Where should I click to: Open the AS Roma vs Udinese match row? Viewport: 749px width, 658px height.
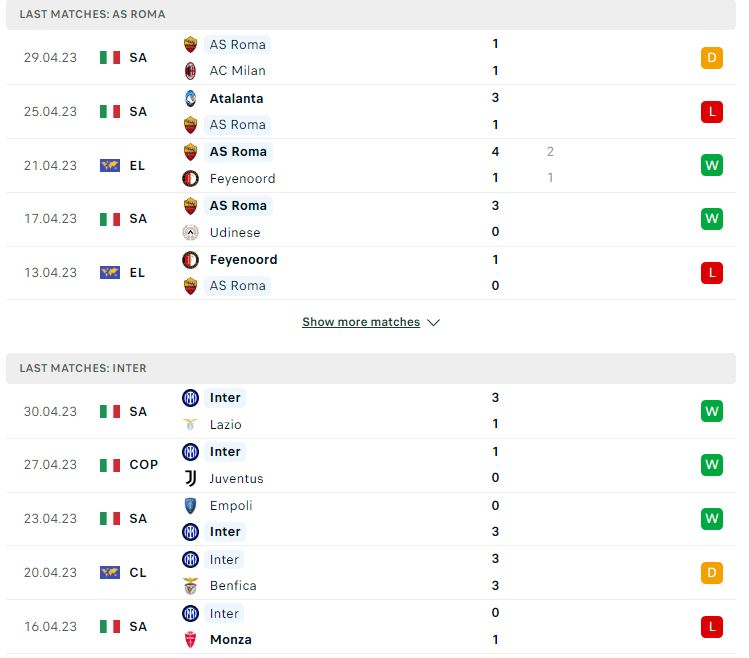pyautogui.click(x=371, y=219)
